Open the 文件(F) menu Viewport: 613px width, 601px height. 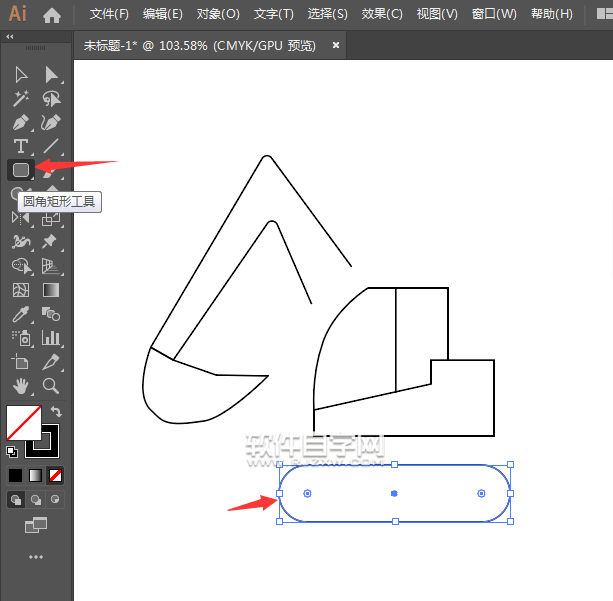click(x=109, y=14)
